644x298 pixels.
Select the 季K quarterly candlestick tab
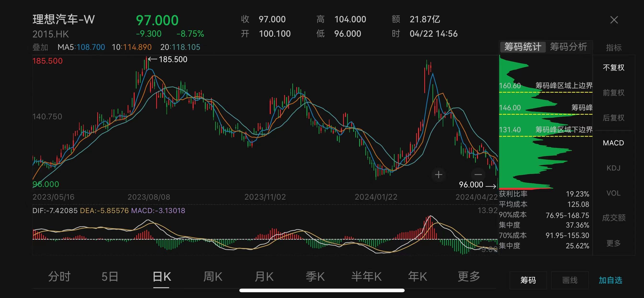(315, 277)
